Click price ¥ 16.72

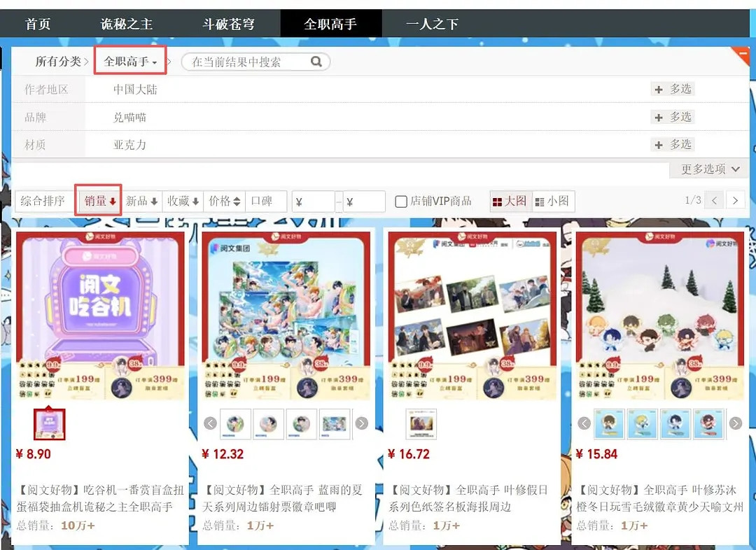click(409, 454)
